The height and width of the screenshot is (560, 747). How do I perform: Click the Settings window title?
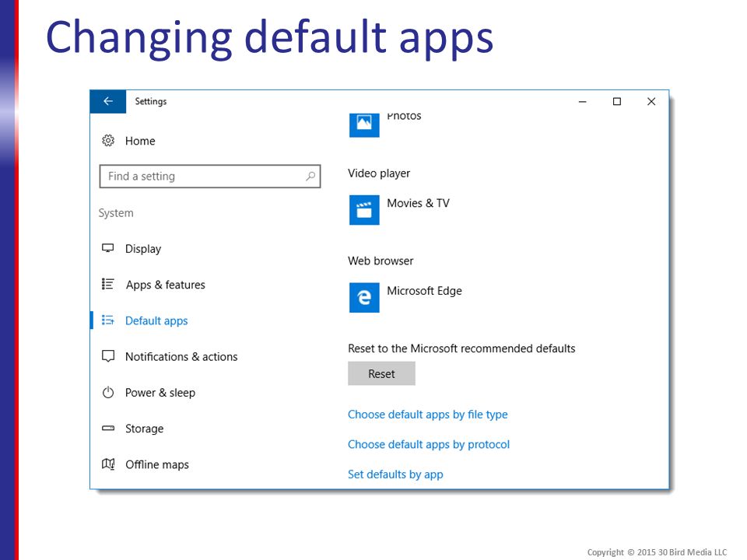150,101
